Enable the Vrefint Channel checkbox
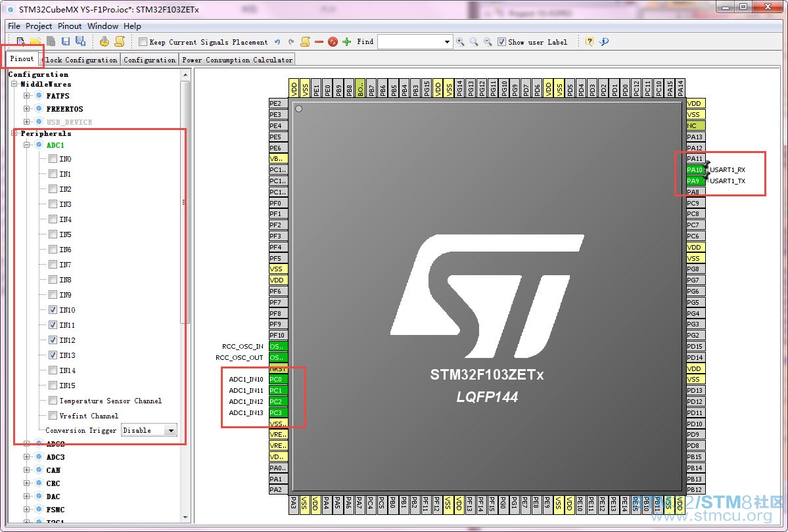 tap(53, 416)
